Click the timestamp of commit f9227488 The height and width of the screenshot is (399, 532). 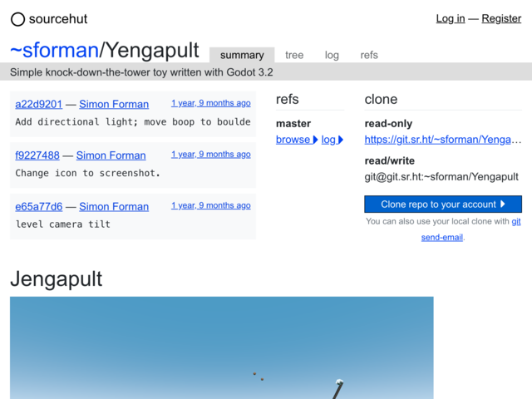(210, 155)
